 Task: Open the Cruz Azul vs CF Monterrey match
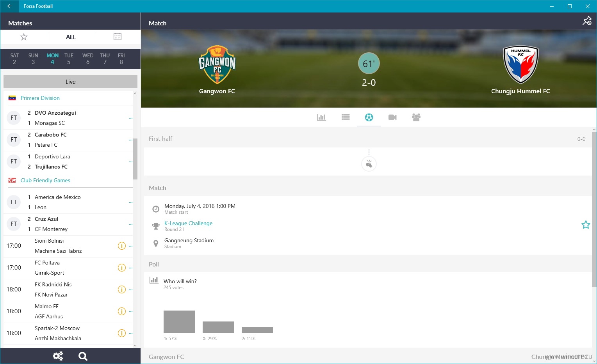click(68, 224)
